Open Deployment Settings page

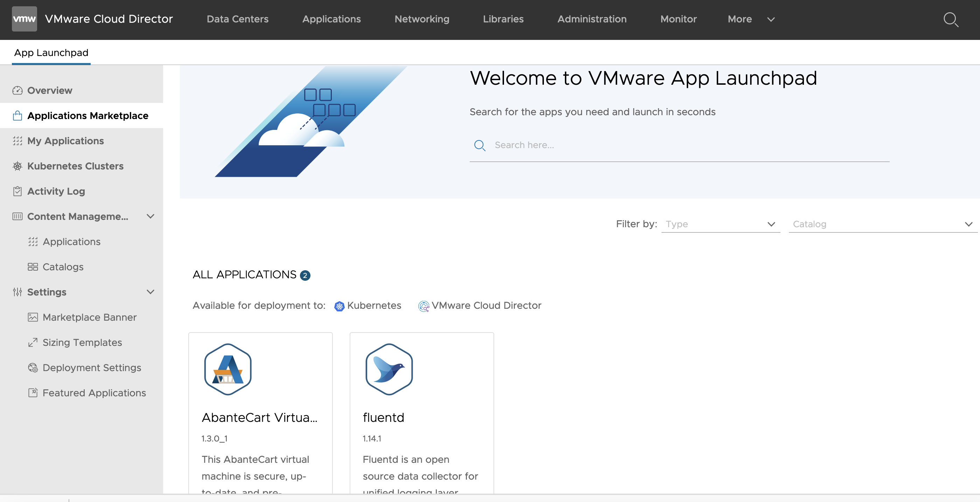click(92, 368)
